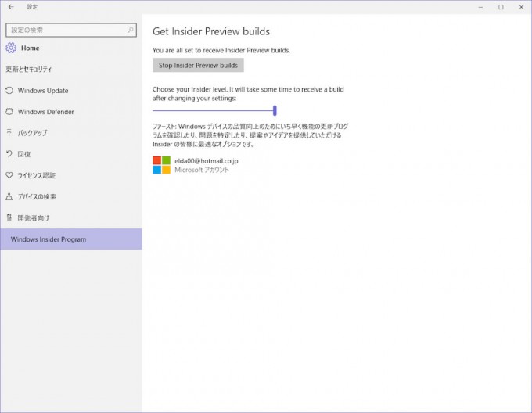The image size is (532, 413).
Task: Click the Get Insider Preview builds heading
Action: tap(211, 31)
